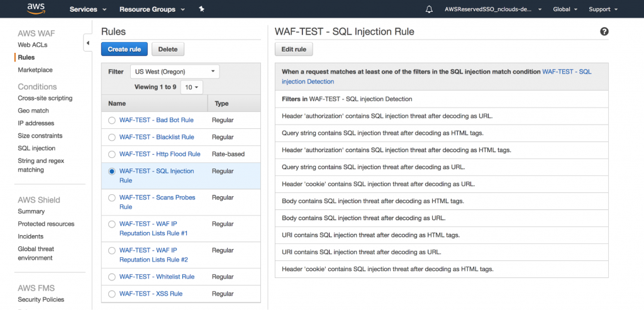This screenshot has width=644, height=310.
Task: Click the Create rule button
Action: coord(125,49)
